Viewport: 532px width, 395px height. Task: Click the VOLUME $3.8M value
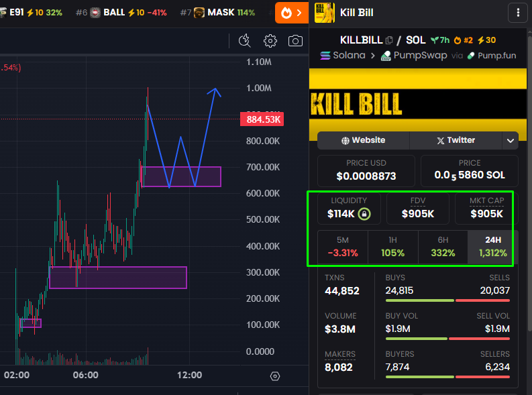point(340,329)
